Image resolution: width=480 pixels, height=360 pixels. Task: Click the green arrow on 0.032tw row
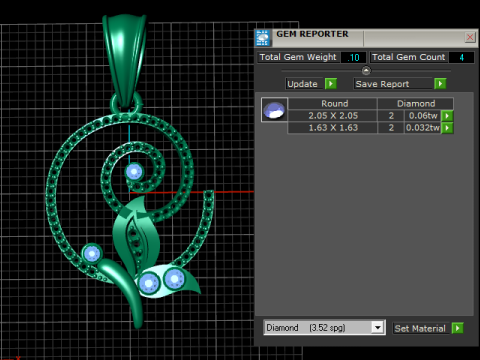point(447,128)
